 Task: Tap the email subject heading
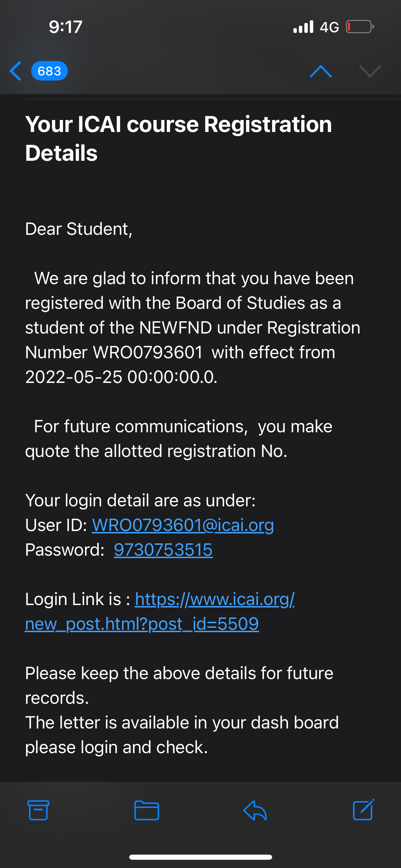[x=178, y=138]
